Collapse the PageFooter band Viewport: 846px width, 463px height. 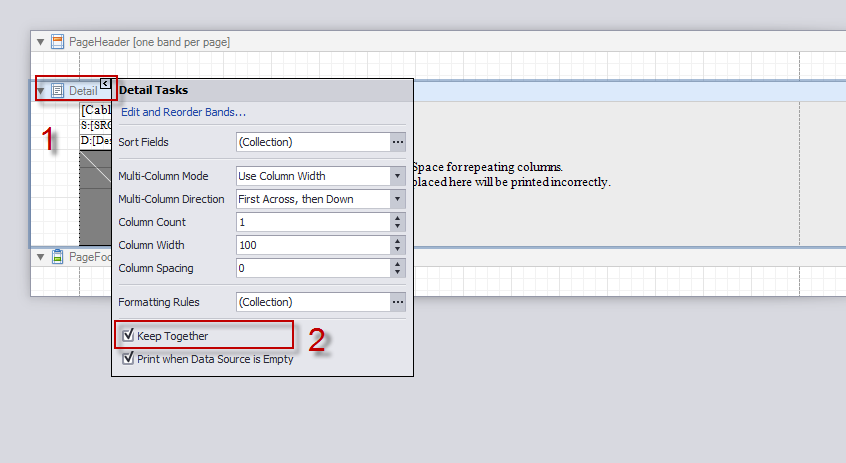(x=40, y=257)
